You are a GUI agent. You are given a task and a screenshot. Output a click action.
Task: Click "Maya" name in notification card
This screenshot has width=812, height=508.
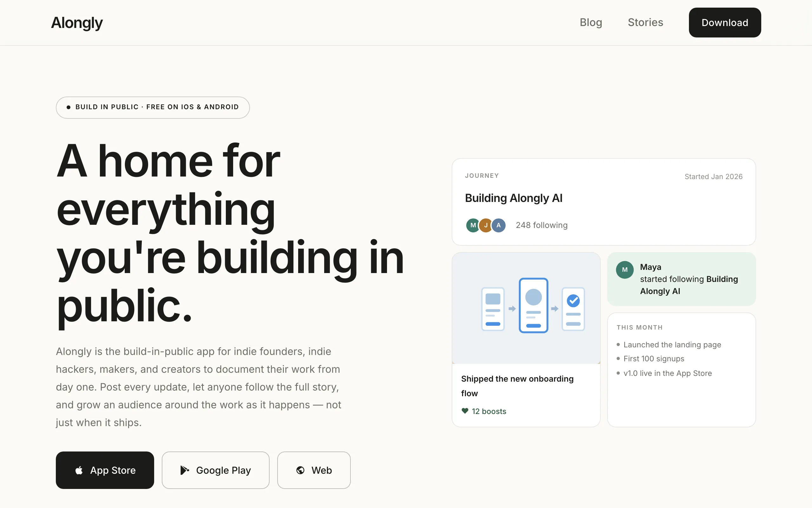pyautogui.click(x=651, y=267)
